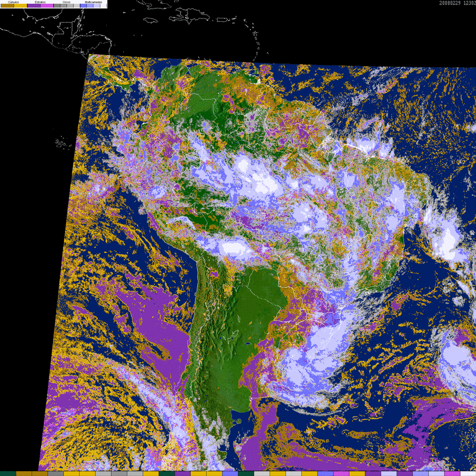Click the 'Multicamadas' legend label

pyautogui.click(x=94, y=2)
